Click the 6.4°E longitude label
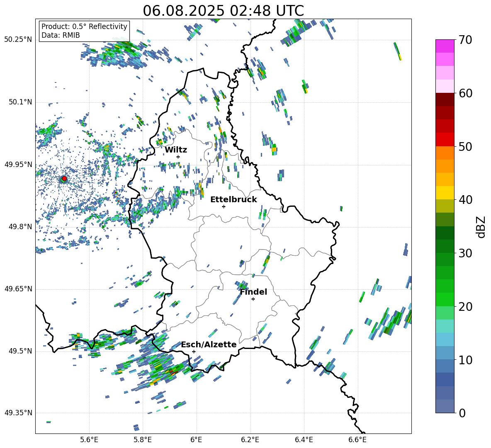This screenshot has height=448, width=491. coord(304,440)
